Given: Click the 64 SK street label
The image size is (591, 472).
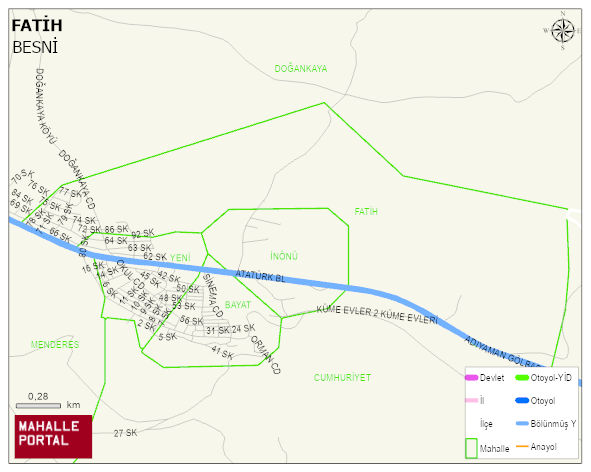Looking at the screenshot, I should tap(116, 240).
